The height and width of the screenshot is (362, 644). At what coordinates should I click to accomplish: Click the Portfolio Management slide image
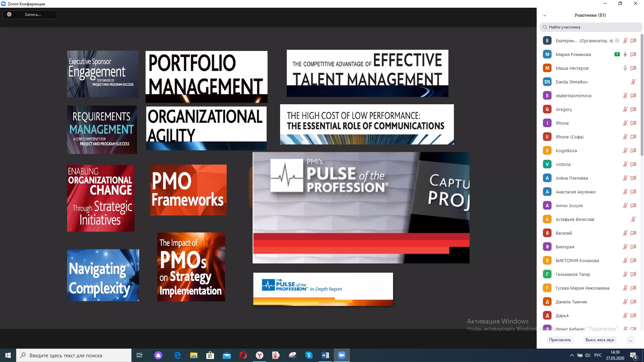click(206, 77)
